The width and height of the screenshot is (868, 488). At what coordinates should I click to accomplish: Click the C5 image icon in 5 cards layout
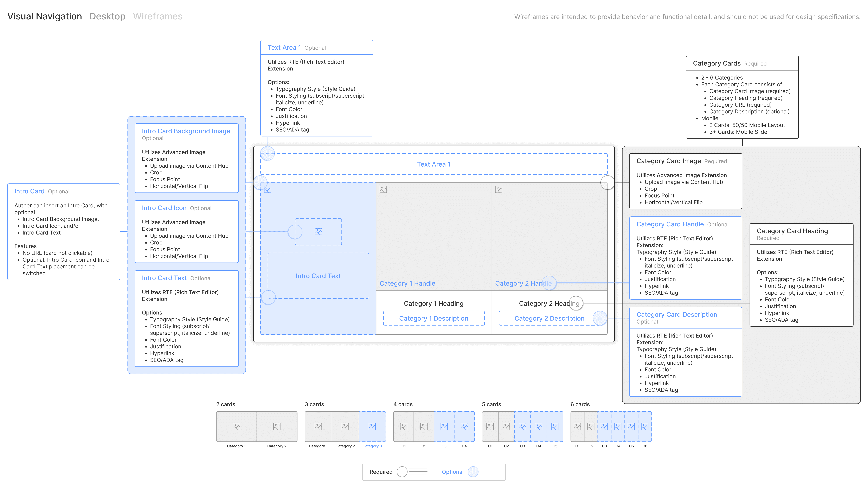[555, 426]
